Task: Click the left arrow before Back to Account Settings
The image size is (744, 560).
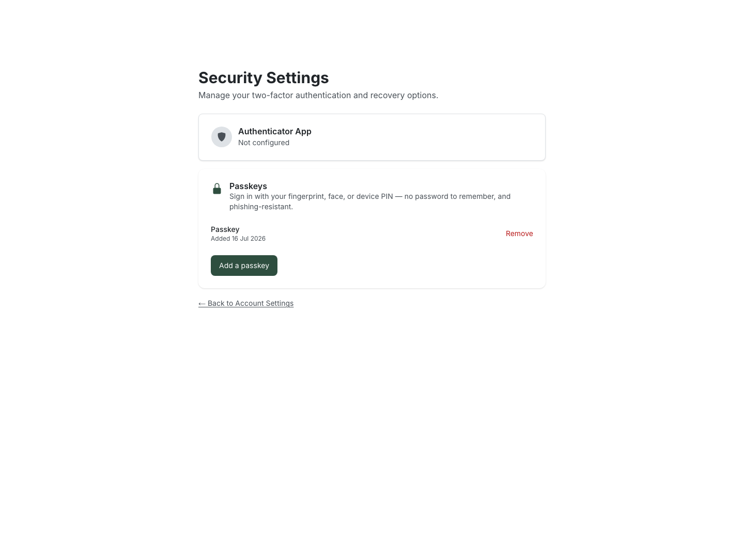Action: coord(202,303)
